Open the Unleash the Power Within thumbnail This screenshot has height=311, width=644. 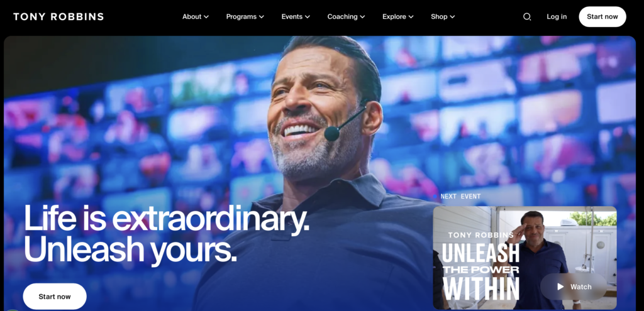point(525,258)
